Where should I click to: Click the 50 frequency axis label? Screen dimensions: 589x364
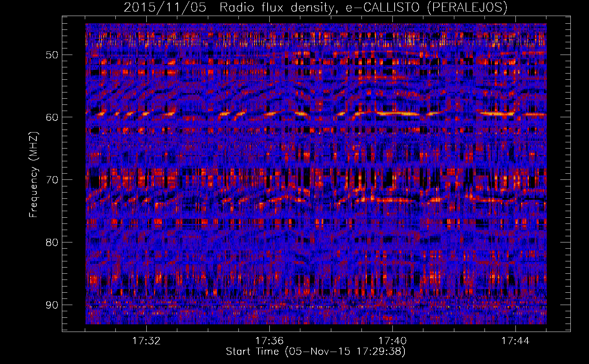(52, 55)
